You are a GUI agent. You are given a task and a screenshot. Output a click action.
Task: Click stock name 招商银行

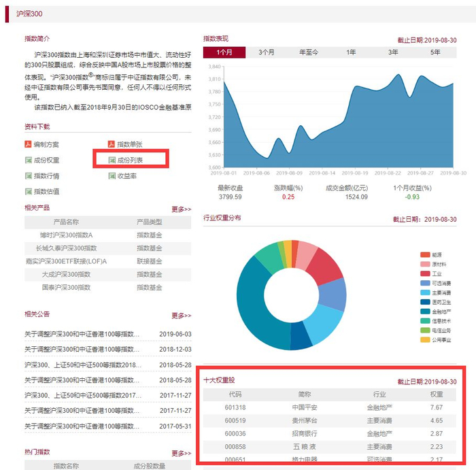pyautogui.click(x=305, y=433)
